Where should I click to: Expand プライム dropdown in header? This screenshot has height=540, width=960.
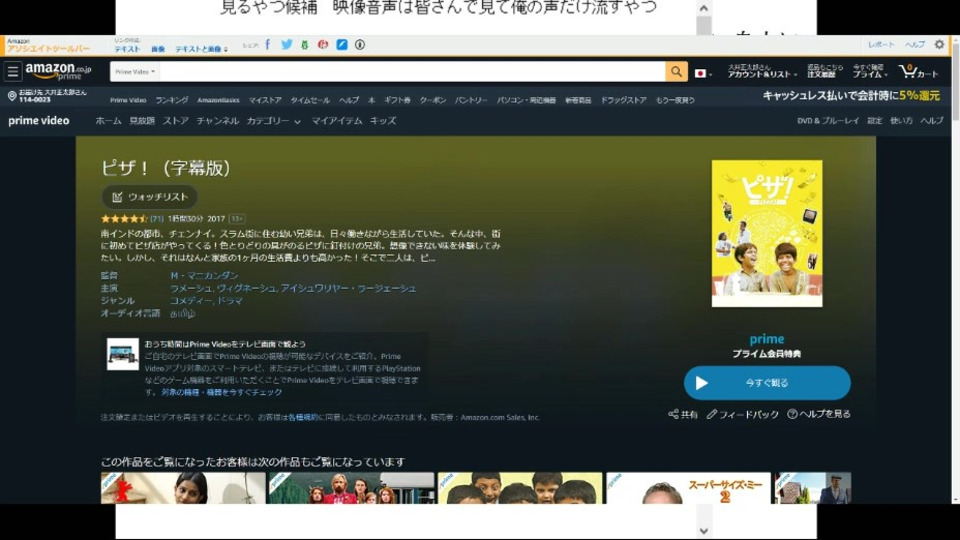point(870,71)
